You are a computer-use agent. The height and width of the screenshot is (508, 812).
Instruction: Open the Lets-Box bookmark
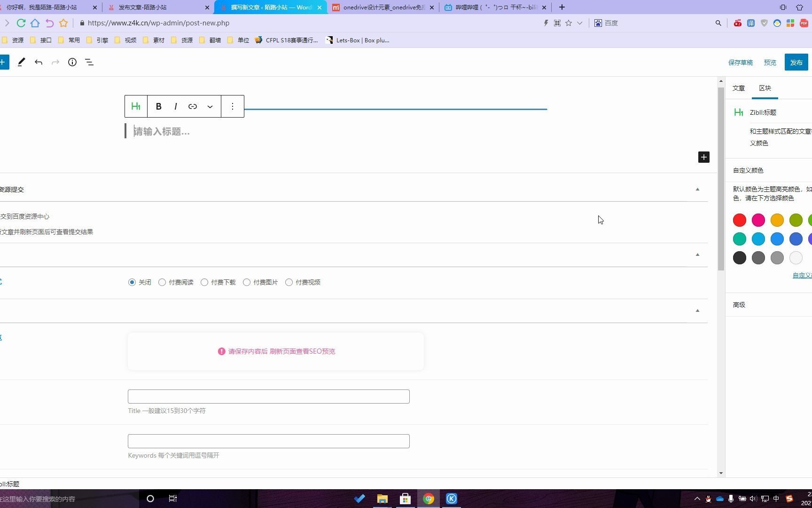point(358,40)
